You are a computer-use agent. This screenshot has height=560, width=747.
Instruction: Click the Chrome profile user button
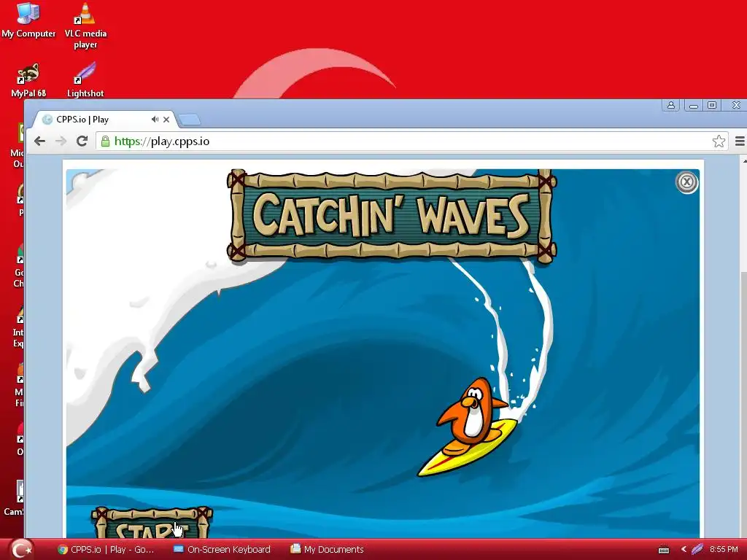(671, 105)
